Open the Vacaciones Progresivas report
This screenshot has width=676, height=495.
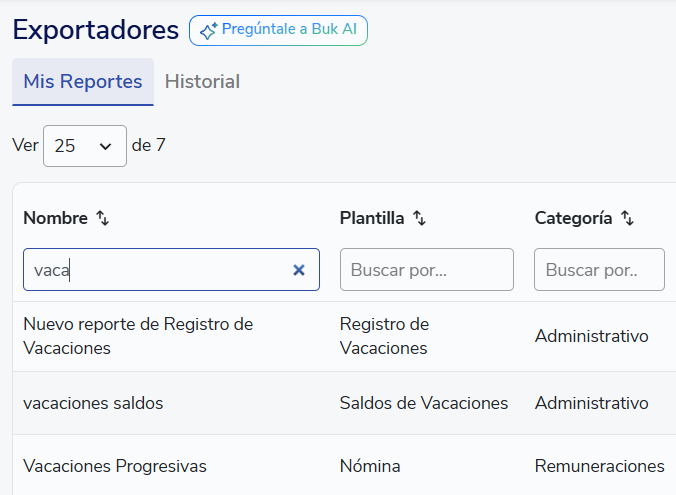(115, 466)
